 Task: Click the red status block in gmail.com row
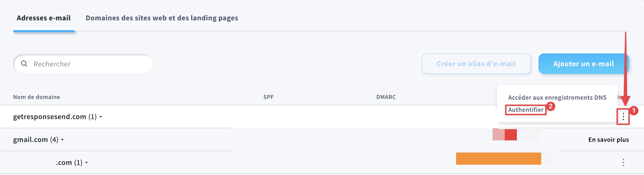[511, 135]
